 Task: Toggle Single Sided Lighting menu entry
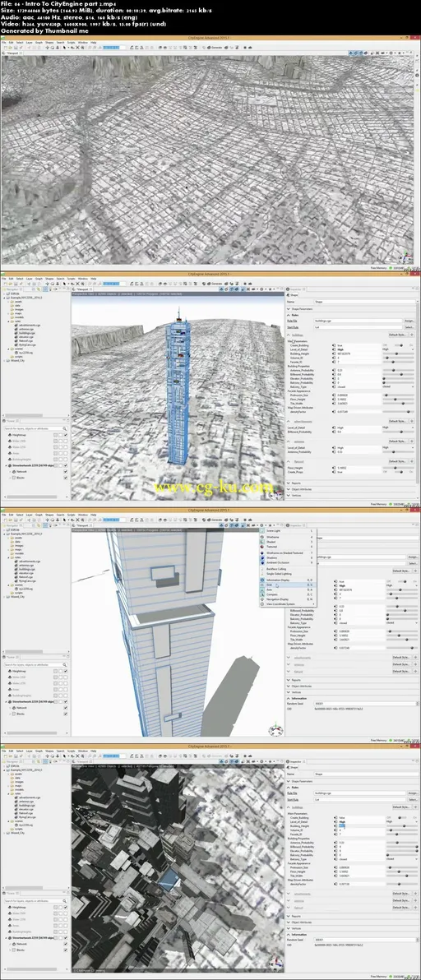[288, 574]
